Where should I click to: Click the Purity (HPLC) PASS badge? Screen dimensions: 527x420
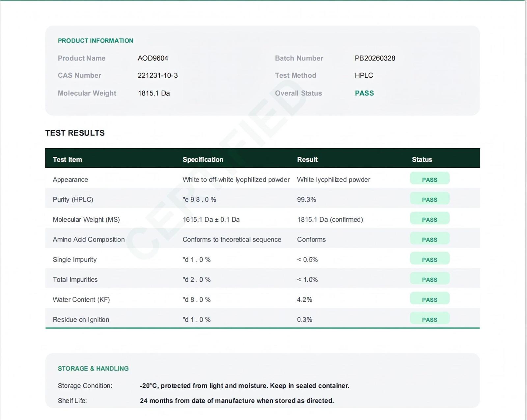pyautogui.click(x=430, y=199)
